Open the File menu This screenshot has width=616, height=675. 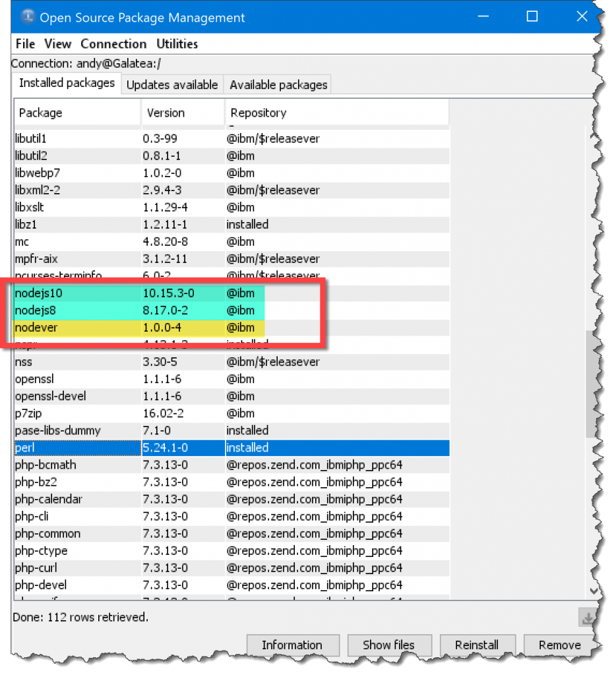point(25,44)
